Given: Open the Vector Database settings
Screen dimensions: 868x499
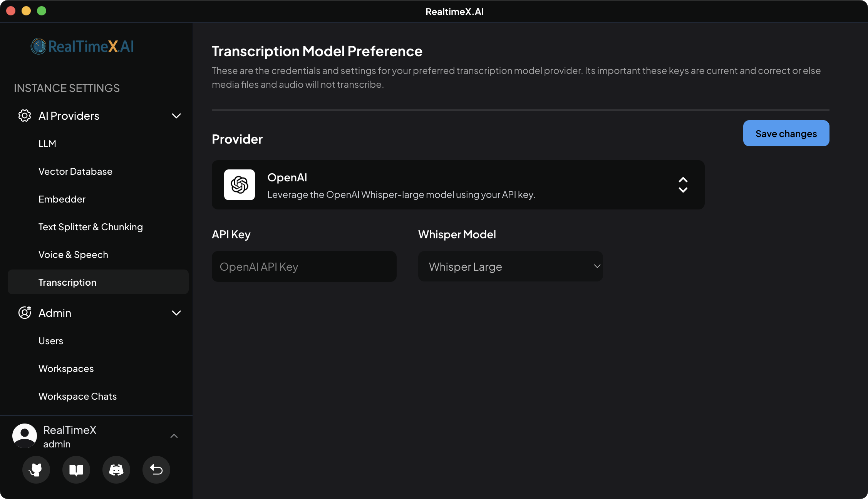Looking at the screenshot, I should coord(75,171).
